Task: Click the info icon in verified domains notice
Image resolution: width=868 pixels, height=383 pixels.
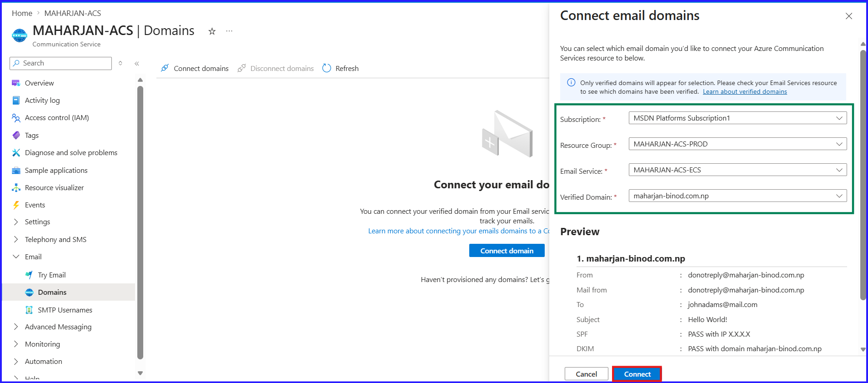Action: pyautogui.click(x=571, y=83)
